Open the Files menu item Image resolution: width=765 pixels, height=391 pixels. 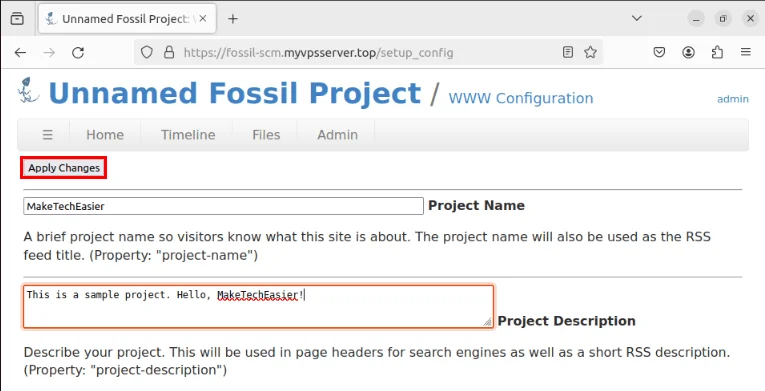coord(266,135)
